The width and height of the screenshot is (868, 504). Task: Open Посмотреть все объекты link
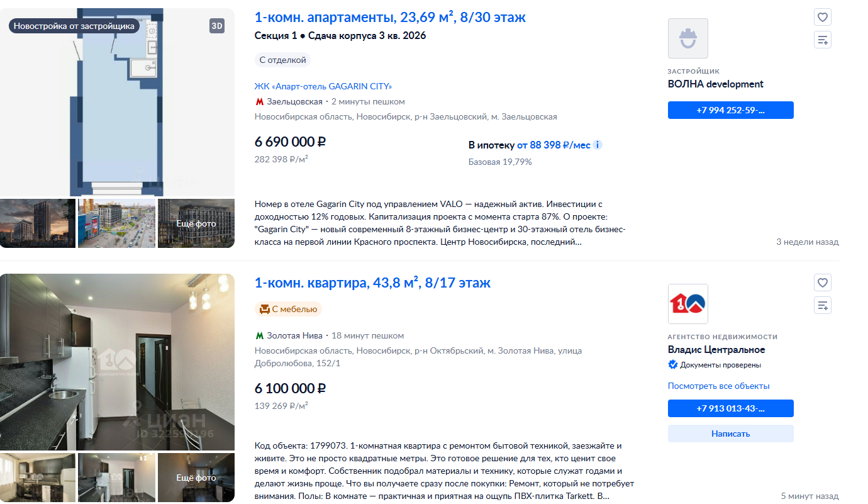coord(718,386)
